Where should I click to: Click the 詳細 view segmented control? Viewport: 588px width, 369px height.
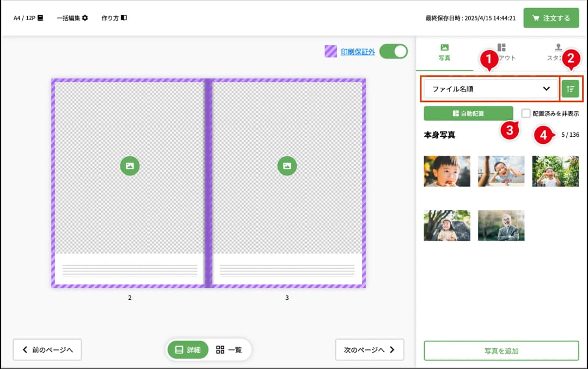187,350
